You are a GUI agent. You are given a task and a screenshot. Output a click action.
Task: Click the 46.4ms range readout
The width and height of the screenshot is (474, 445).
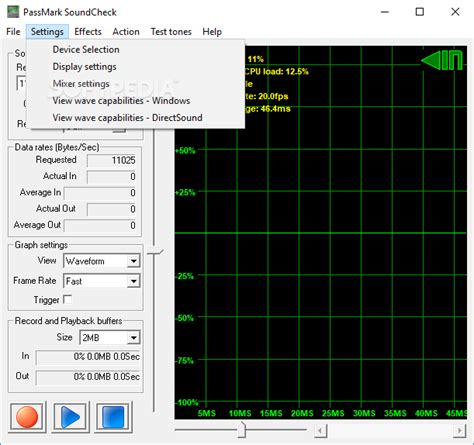[x=268, y=109]
